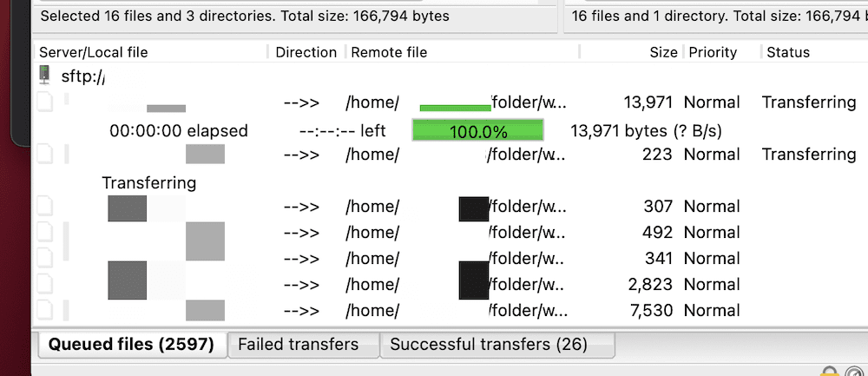Click the file icon of 223 byte transfer
The image size is (868, 376).
coord(45,154)
